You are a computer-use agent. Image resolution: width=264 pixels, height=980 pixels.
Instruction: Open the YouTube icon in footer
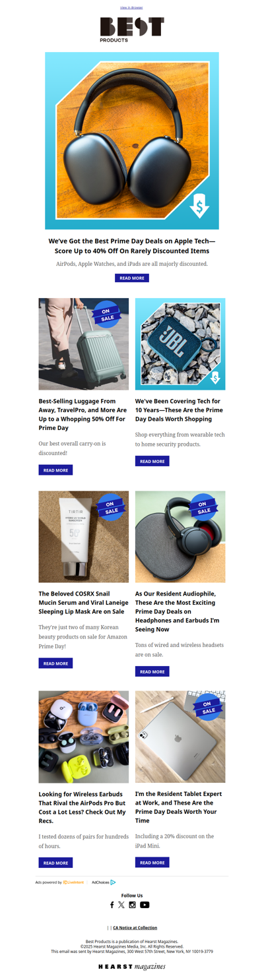145,905
